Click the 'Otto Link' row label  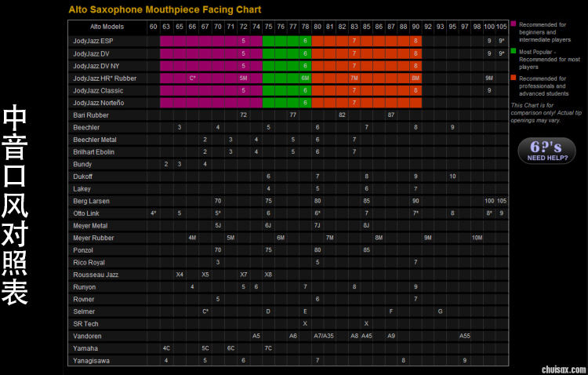click(x=86, y=213)
